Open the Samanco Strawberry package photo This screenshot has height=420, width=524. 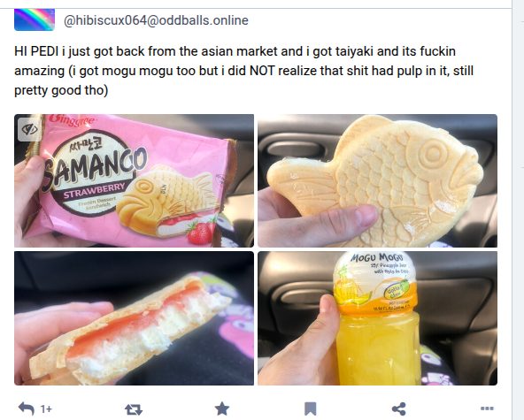click(134, 180)
